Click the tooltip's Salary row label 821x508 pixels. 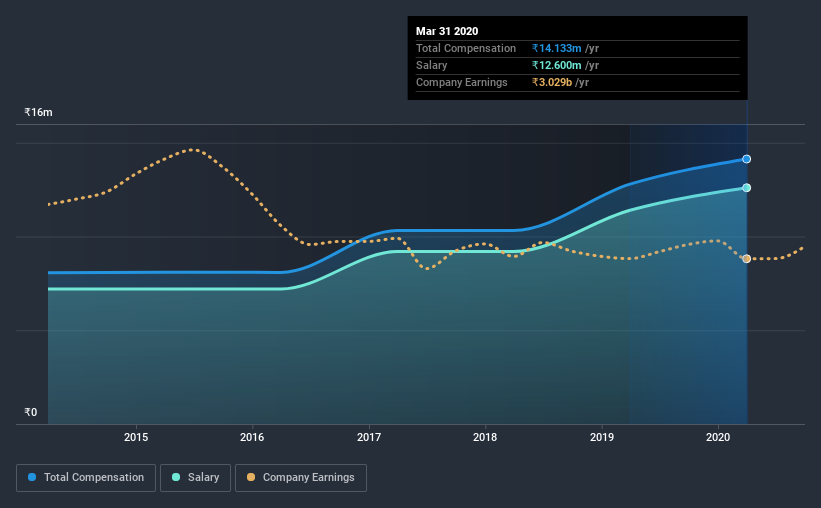(431, 65)
